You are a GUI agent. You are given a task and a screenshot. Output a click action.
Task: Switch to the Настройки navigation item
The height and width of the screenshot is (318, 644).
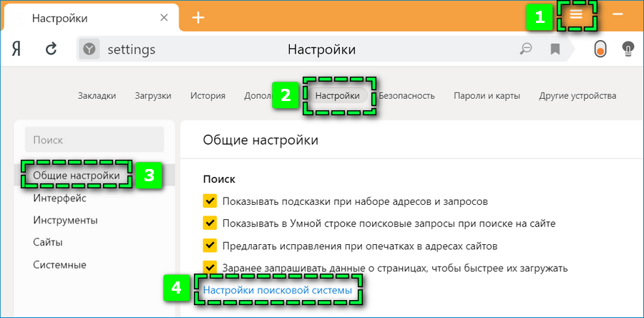(x=338, y=96)
